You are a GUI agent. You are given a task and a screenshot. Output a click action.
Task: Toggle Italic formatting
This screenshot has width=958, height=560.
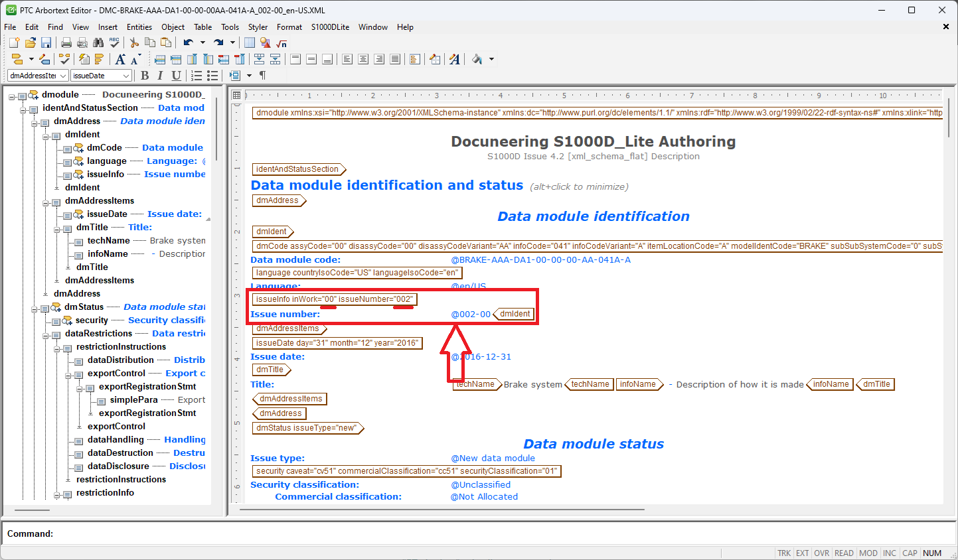[160, 76]
